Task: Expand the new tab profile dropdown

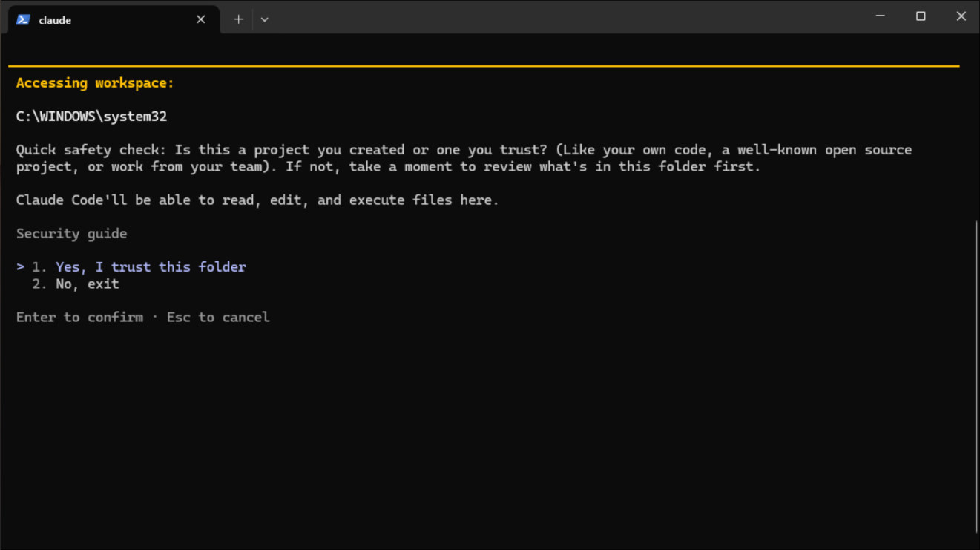Action: (265, 19)
